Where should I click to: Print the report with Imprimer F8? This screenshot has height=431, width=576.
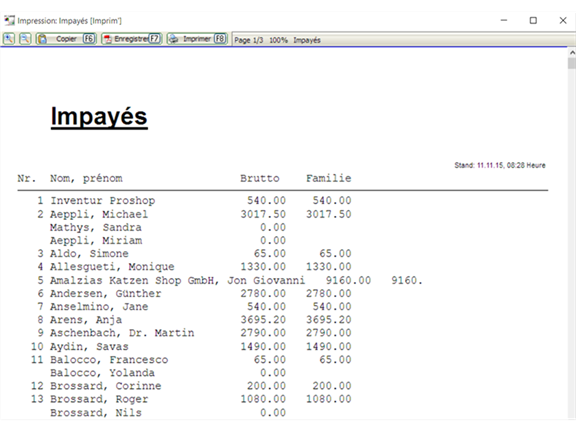(x=197, y=39)
